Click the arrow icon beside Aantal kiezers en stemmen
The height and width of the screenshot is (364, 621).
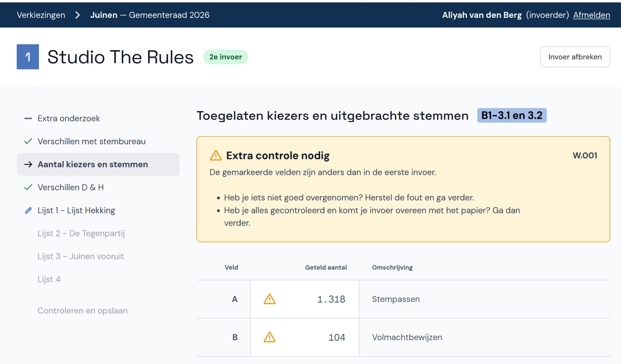pyautogui.click(x=28, y=164)
